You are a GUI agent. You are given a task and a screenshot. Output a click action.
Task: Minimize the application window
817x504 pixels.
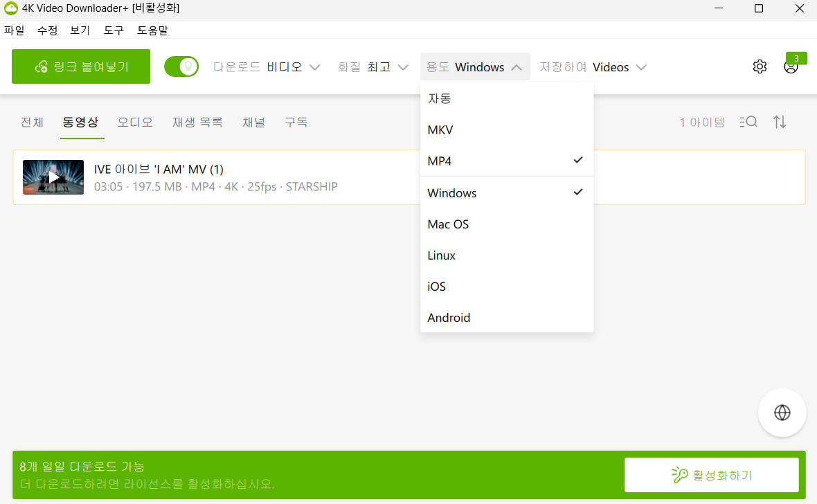click(719, 8)
